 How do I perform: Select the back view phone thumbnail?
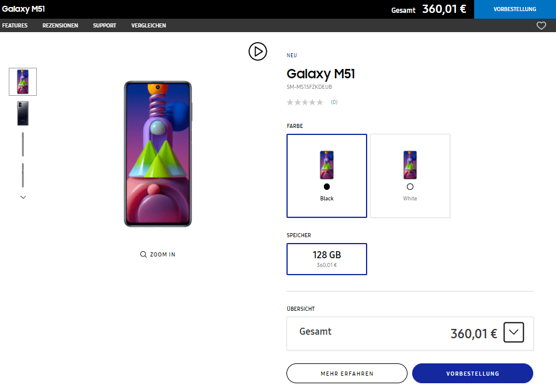click(x=23, y=113)
